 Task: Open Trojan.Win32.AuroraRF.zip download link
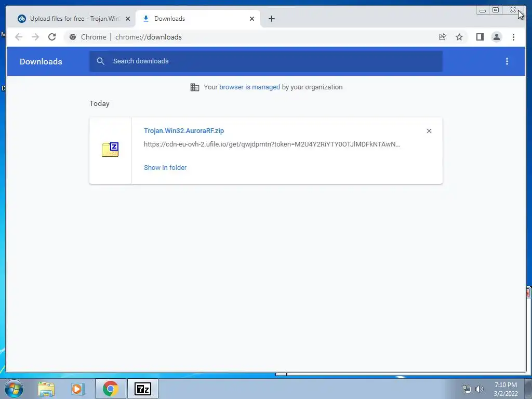click(x=184, y=130)
